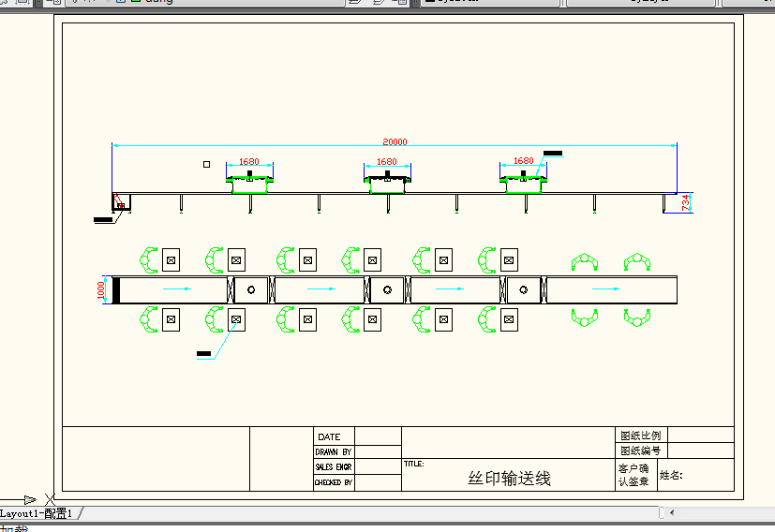Select the 734 height dimension text
This screenshot has width=775, height=532.
coord(686,202)
